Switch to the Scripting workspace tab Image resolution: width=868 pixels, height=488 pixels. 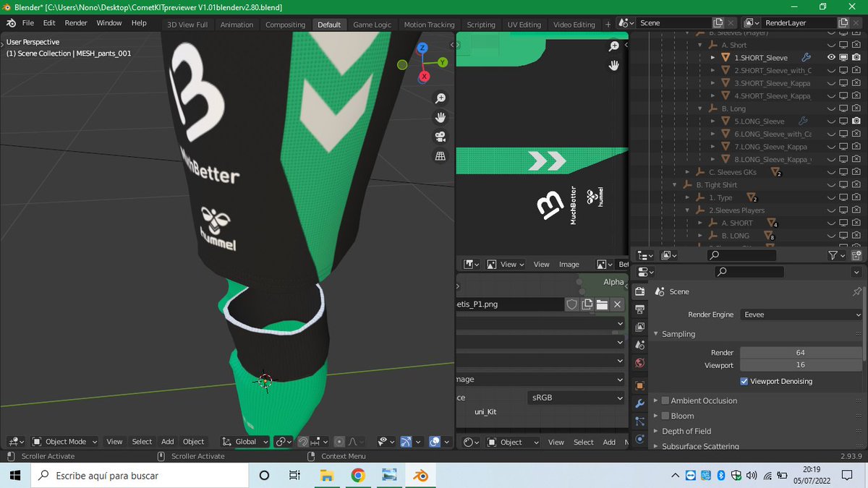click(481, 25)
